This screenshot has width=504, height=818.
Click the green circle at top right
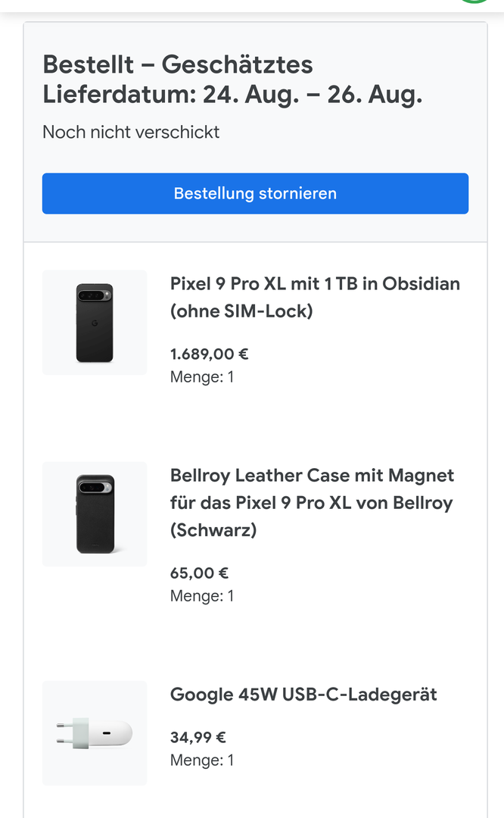coord(474,2)
